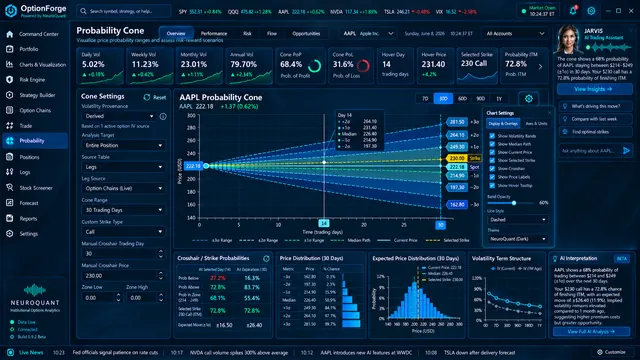The image size is (640, 360).
Task: Open the Cone Range dropdown
Action: 123,210
